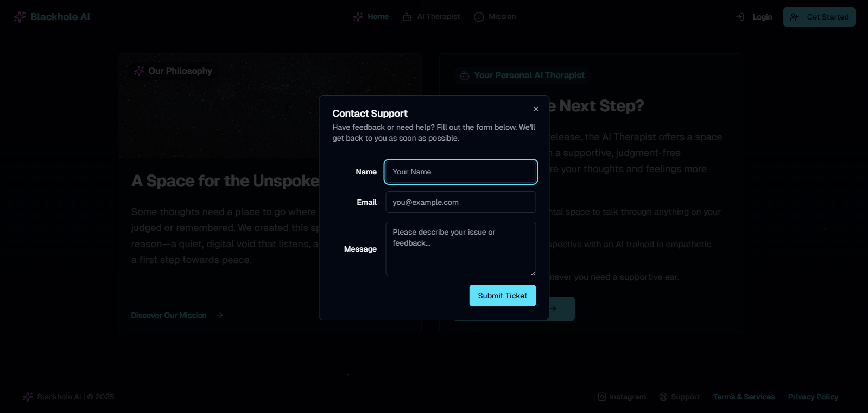Click the info icon beside Mission
868x413 pixels.
(479, 17)
